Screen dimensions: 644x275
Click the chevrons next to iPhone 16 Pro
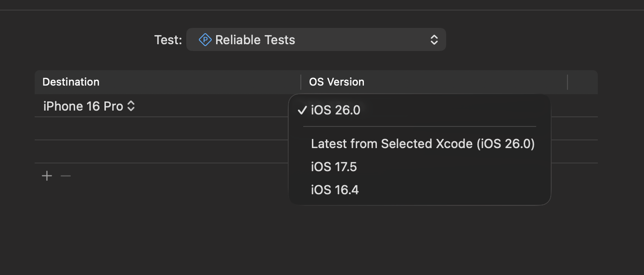(131, 106)
